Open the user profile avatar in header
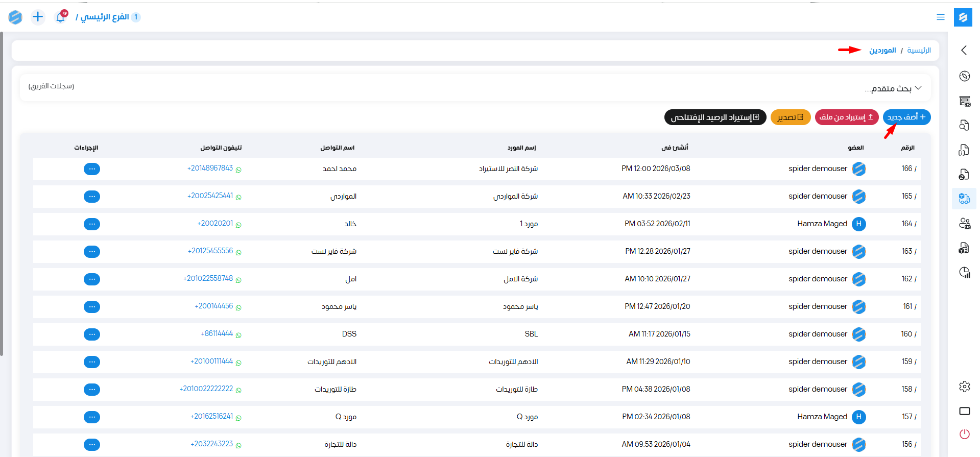The width and height of the screenshot is (980, 457). click(15, 17)
